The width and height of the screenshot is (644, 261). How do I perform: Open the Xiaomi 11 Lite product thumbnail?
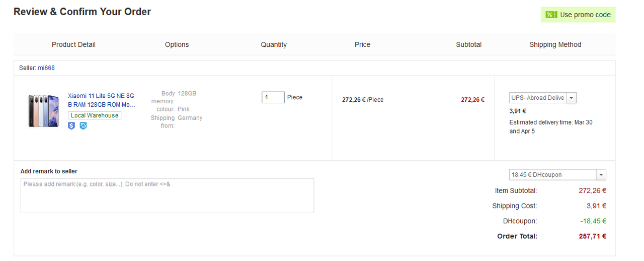(43, 110)
